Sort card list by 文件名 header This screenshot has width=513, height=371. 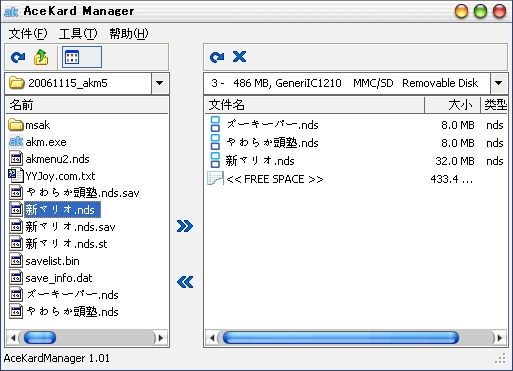coord(314,105)
